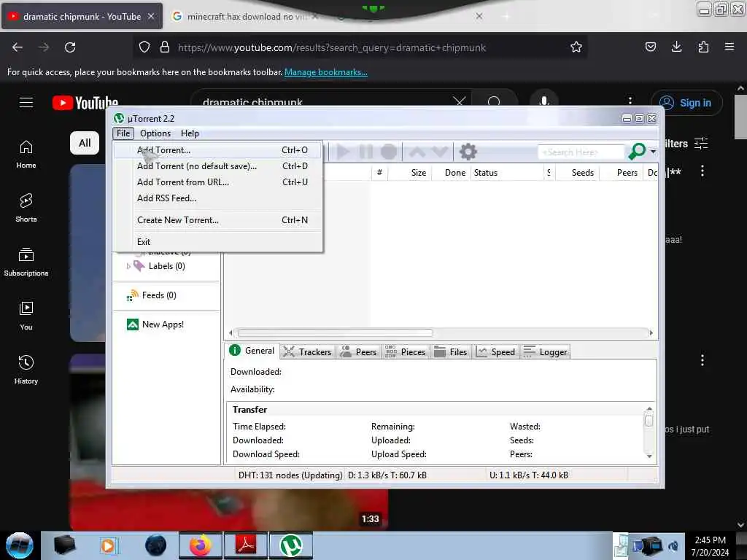Select Add Torrent from URL...

(217, 182)
